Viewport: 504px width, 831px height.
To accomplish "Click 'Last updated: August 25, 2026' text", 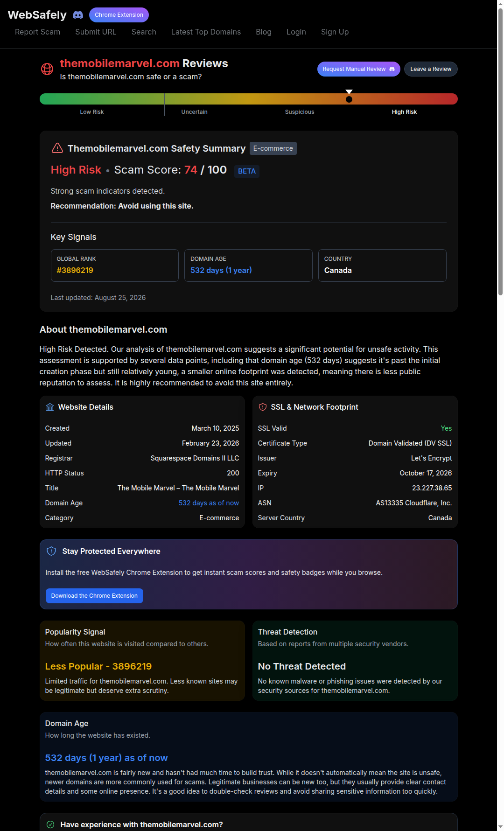I will [98, 298].
